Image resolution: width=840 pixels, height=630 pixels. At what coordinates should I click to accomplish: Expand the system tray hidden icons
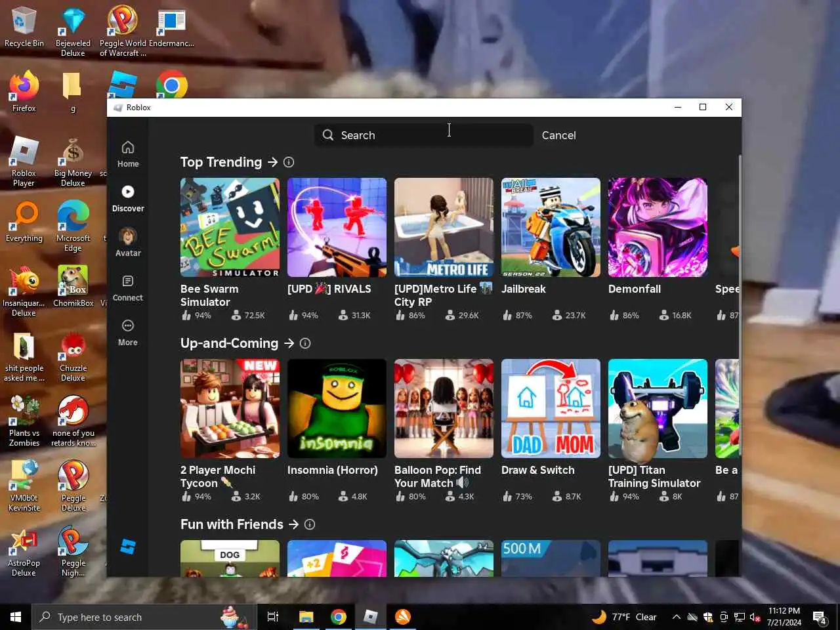[676, 617]
